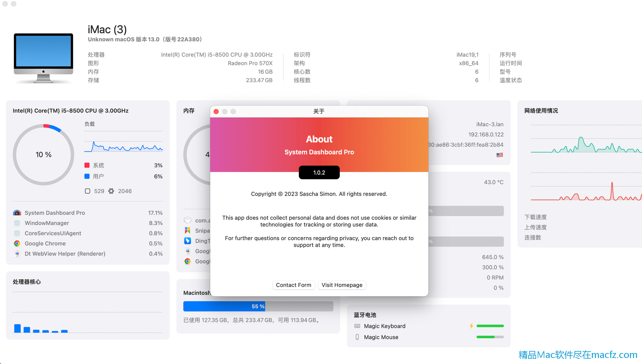Click the iMac computer image

[x=43, y=58]
